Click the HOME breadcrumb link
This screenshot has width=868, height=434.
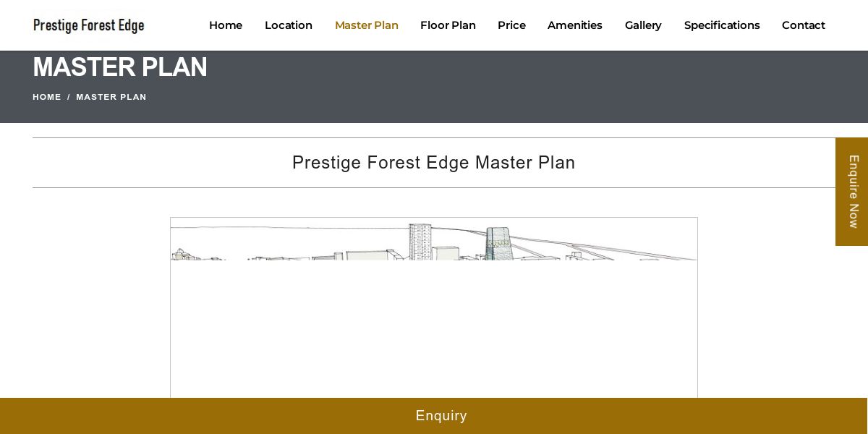(47, 97)
